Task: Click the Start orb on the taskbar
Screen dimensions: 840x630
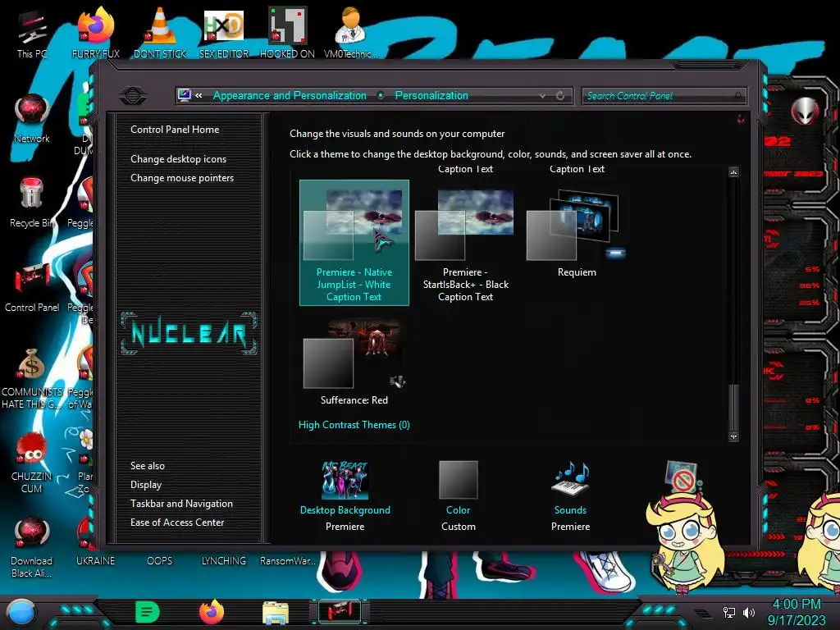Action: click(x=21, y=613)
